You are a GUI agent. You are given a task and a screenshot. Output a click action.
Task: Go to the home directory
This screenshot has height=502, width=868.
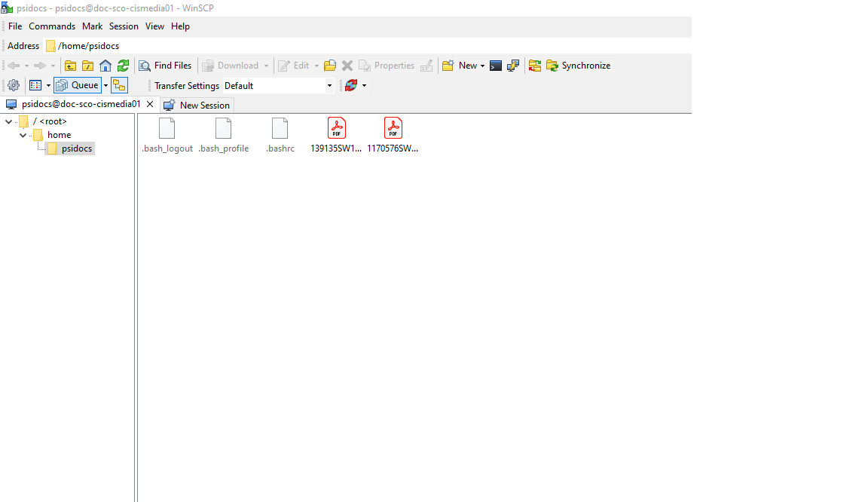[x=105, y=66]
